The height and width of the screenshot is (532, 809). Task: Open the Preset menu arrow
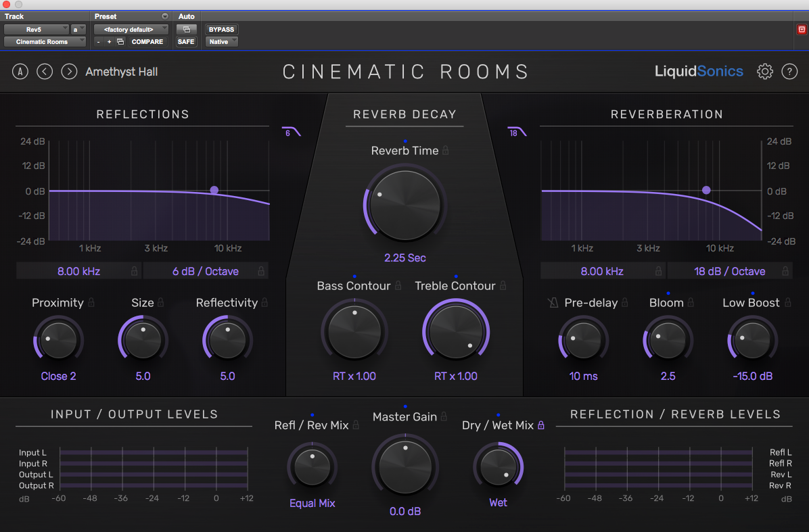pos(164,16)
